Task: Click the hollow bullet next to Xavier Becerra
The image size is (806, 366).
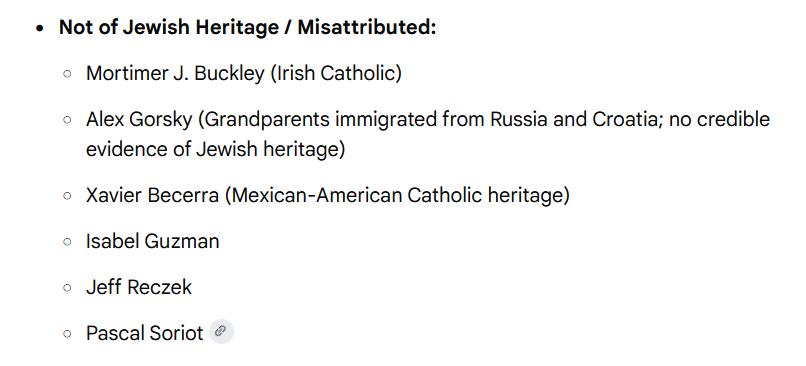Action: pyautogui.click(x=67, y=196)
